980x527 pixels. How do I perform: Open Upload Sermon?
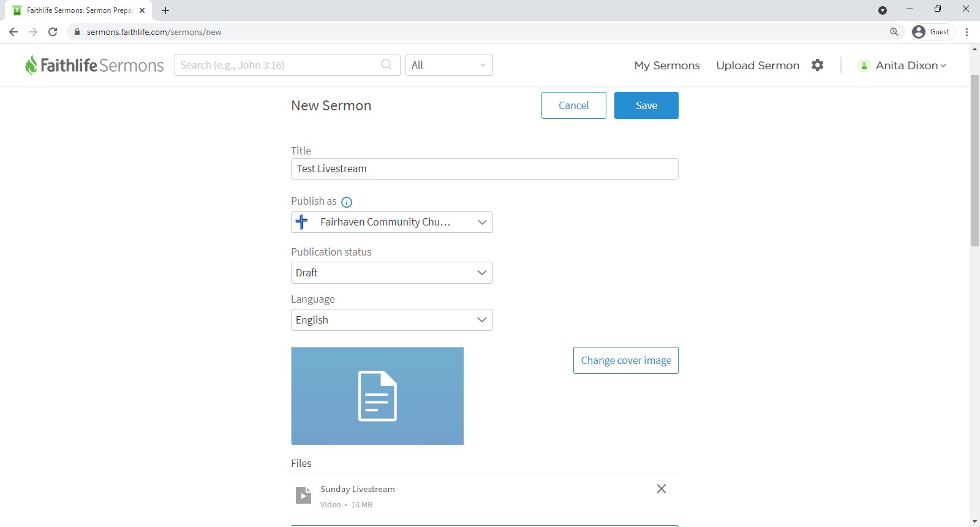click(758, 66)
